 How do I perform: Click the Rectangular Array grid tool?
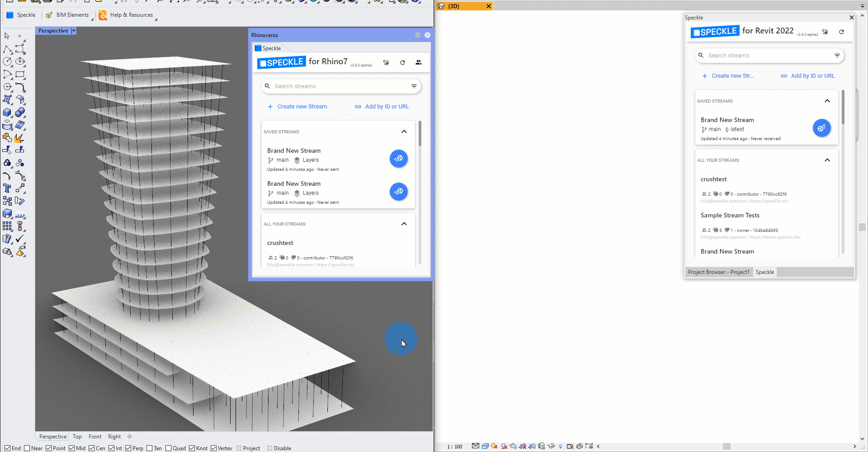(7, 226)
